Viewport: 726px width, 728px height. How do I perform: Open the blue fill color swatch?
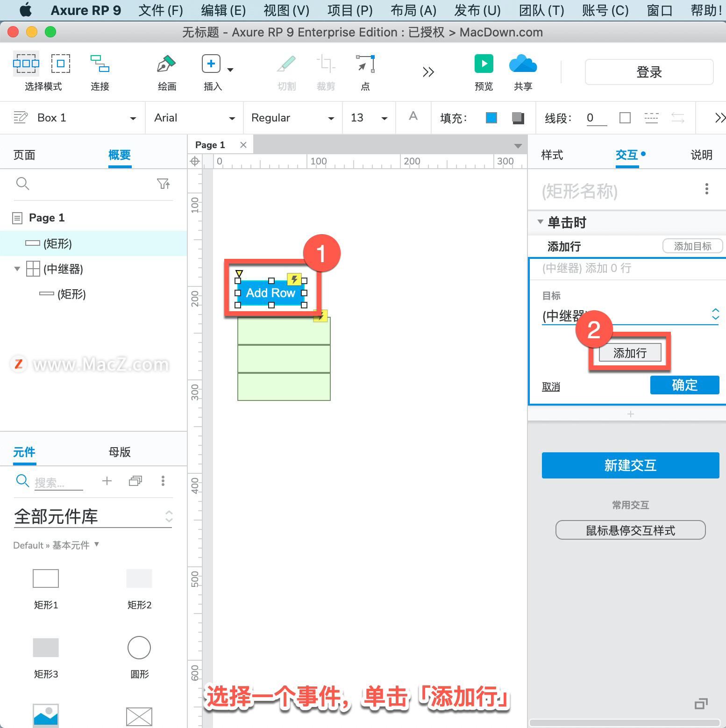point(491,118)
